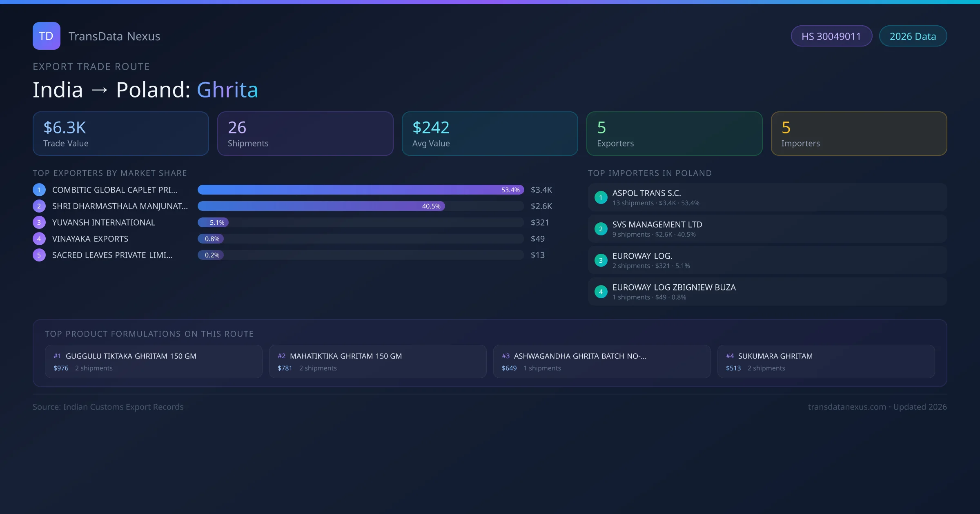Viewport: 980px width, 514px height.
Task: Click rank 3 badge beside YUVANSH INTERNATIONAL
Action: (x=39, y=222)
